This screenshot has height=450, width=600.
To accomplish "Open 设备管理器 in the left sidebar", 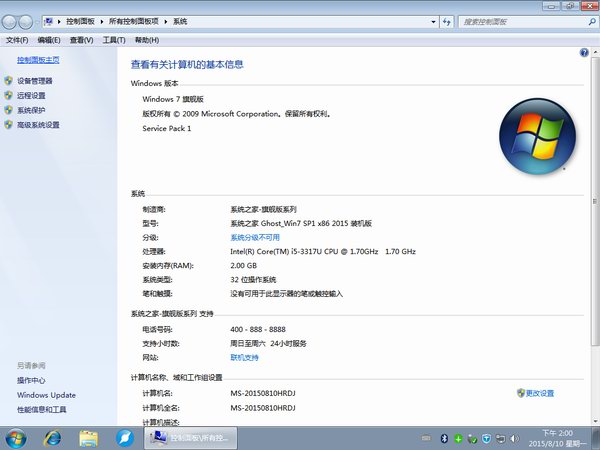I will pos(34,81).
